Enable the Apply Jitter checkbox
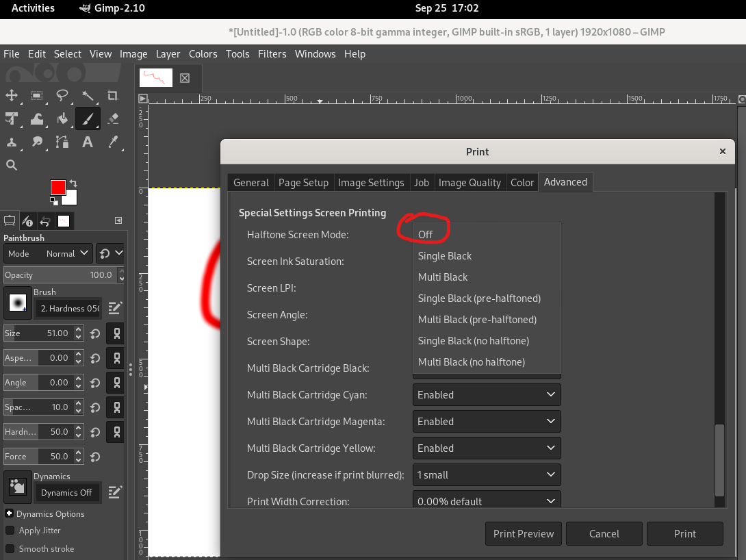Screen dimensions: 746x560 [8, 531]
